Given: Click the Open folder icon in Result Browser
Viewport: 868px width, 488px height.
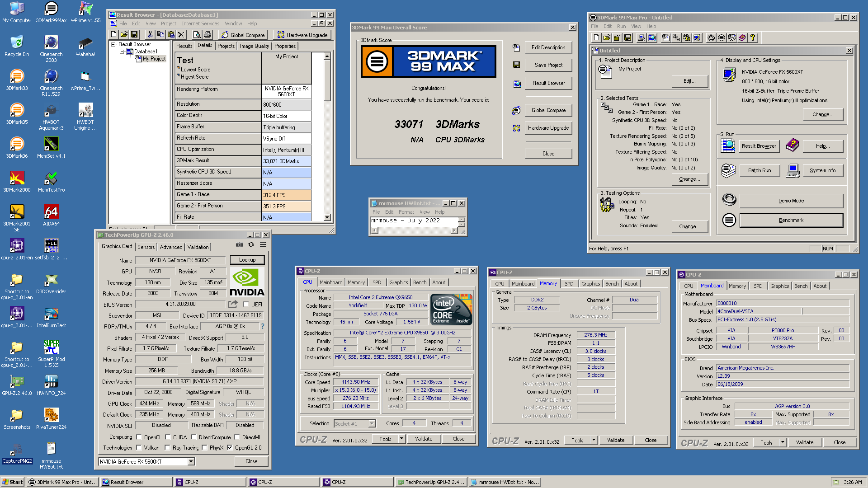Looking at the screenshot, I should 124,35.
